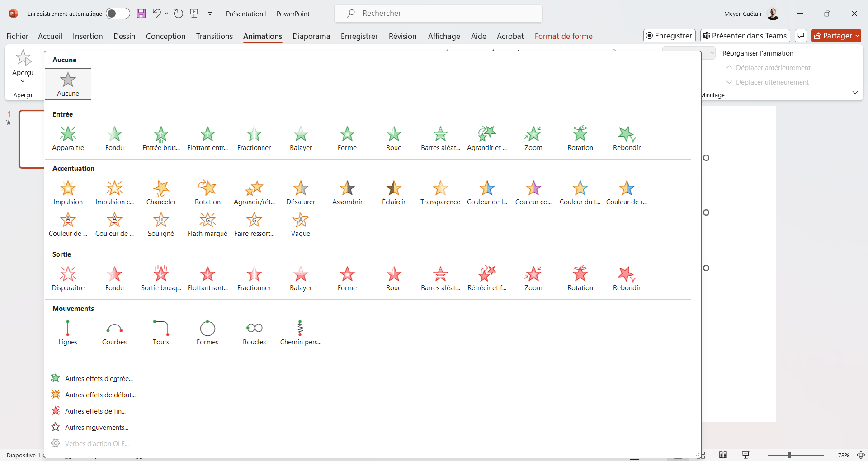Click the Enregistrer recording button
Image resolution: width=868 pixels, height=461 pixels.
[669, 36]
